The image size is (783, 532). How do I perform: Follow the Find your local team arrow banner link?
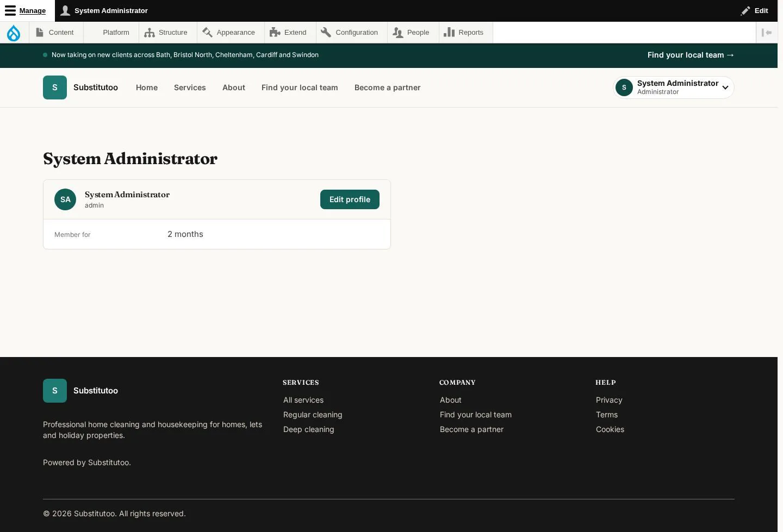point(691,55)
